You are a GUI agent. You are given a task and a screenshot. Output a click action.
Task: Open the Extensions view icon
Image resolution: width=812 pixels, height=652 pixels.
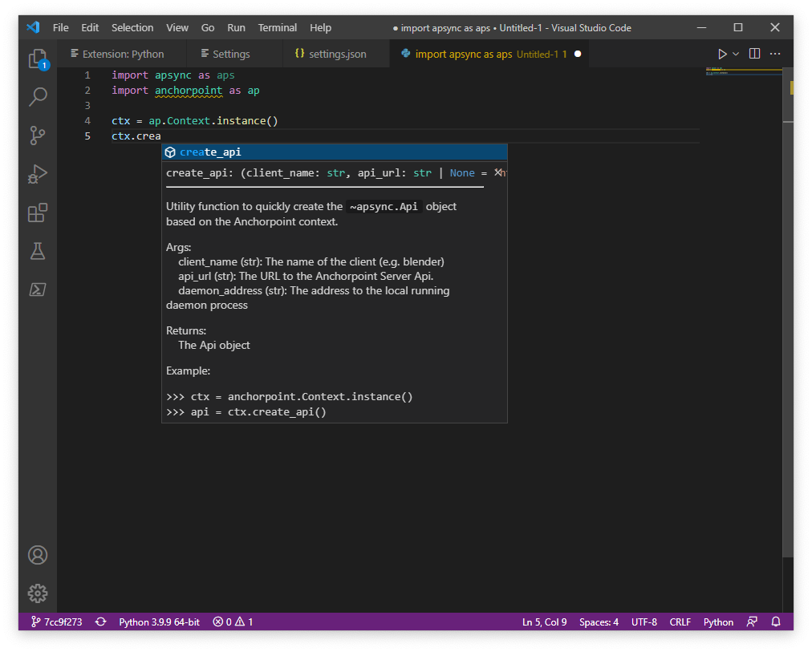coord(38,213)
